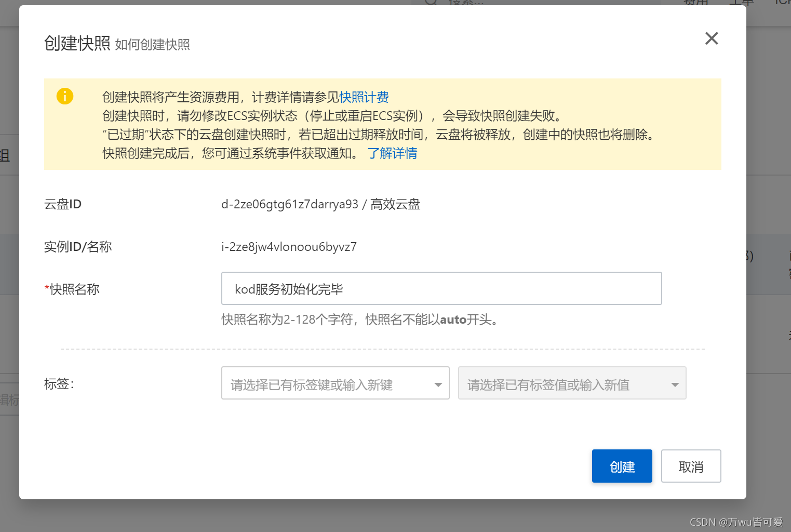Image resolution: width=791 pixels, height=532 pixels.
Task: Open the 快照计费 billing link
Action: tap(364, 97)
